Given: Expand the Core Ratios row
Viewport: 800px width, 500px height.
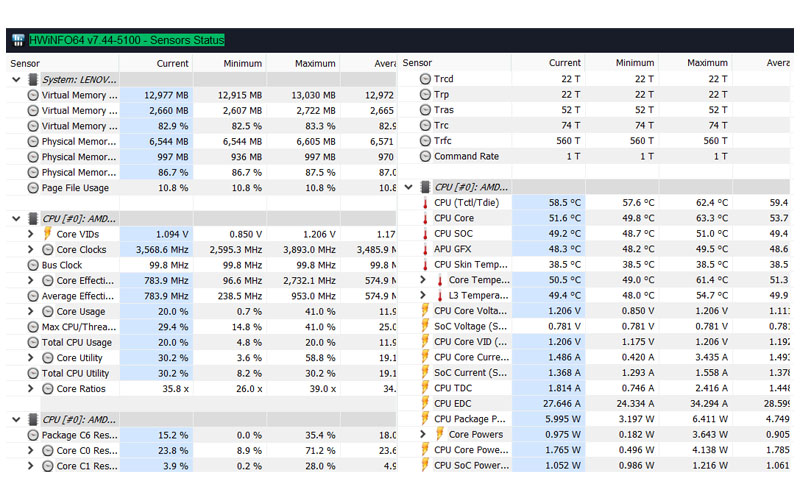Looking at the screenshot, I should 31,389.
